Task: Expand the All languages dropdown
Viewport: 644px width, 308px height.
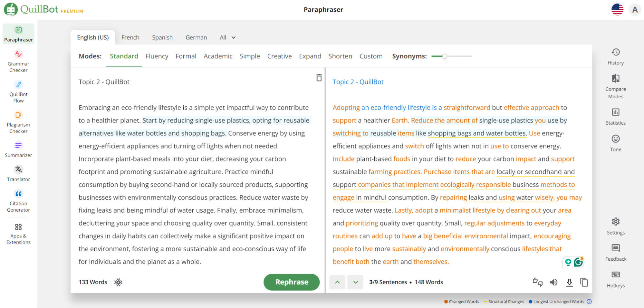Action: tap(227, 37)
